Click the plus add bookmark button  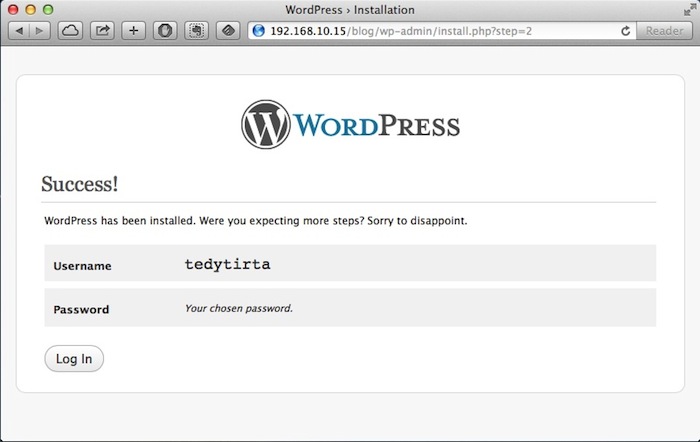tap(134, 31)
